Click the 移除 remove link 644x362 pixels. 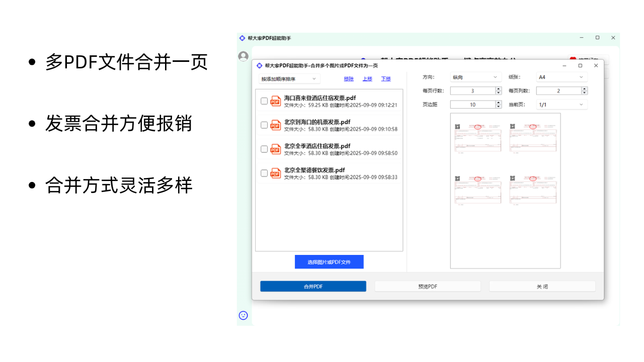[x=349, y=78]
